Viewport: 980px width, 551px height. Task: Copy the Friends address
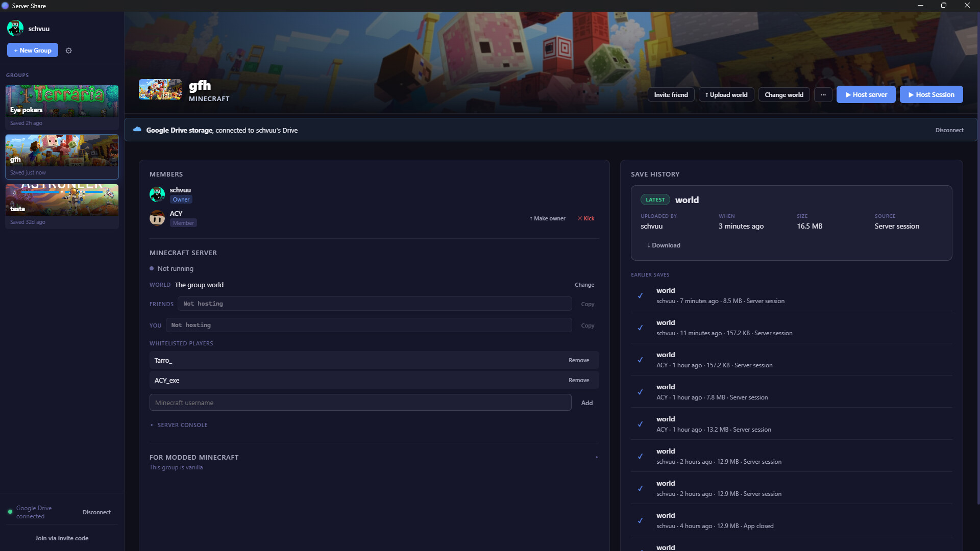pos(587,304)
